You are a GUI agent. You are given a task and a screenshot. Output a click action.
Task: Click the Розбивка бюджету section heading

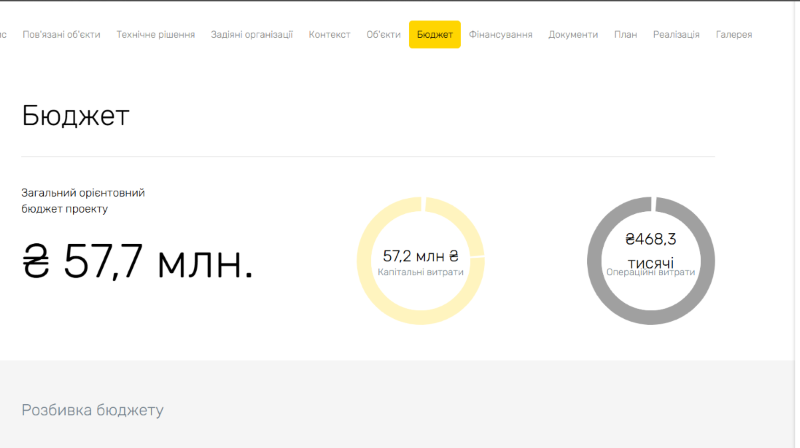click(92, 410)
